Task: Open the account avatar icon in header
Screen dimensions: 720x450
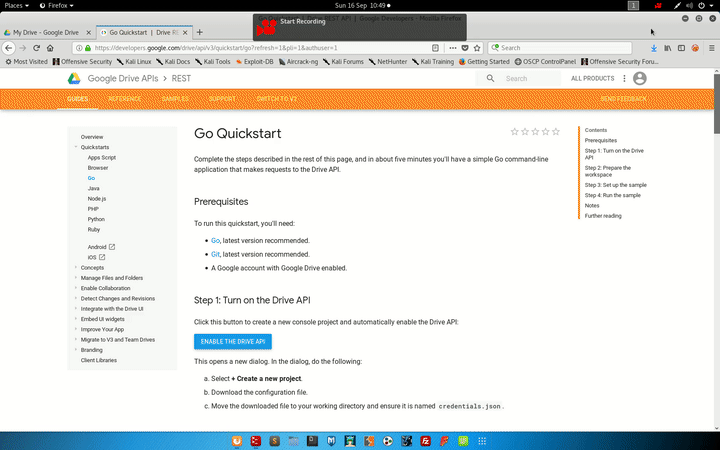Action: click(640, 78)
